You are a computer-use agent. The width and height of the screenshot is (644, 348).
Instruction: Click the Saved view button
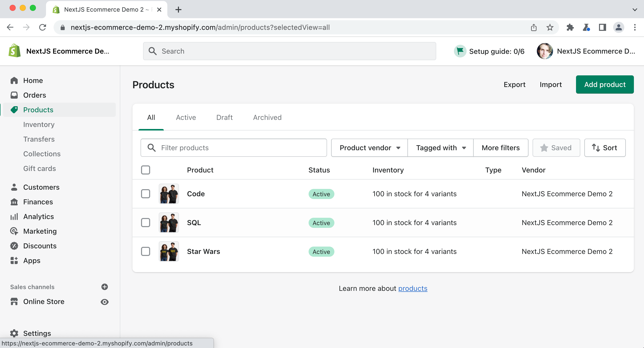coord(556,148)
